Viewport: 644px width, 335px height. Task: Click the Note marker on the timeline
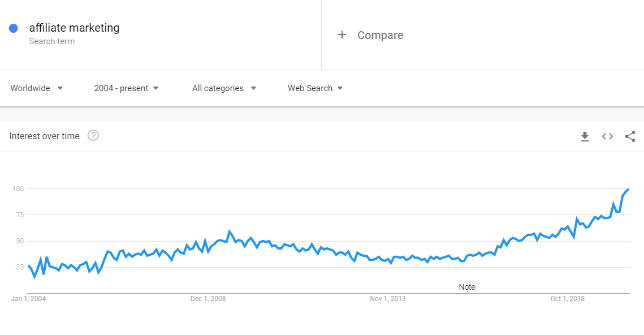point(467,287)
